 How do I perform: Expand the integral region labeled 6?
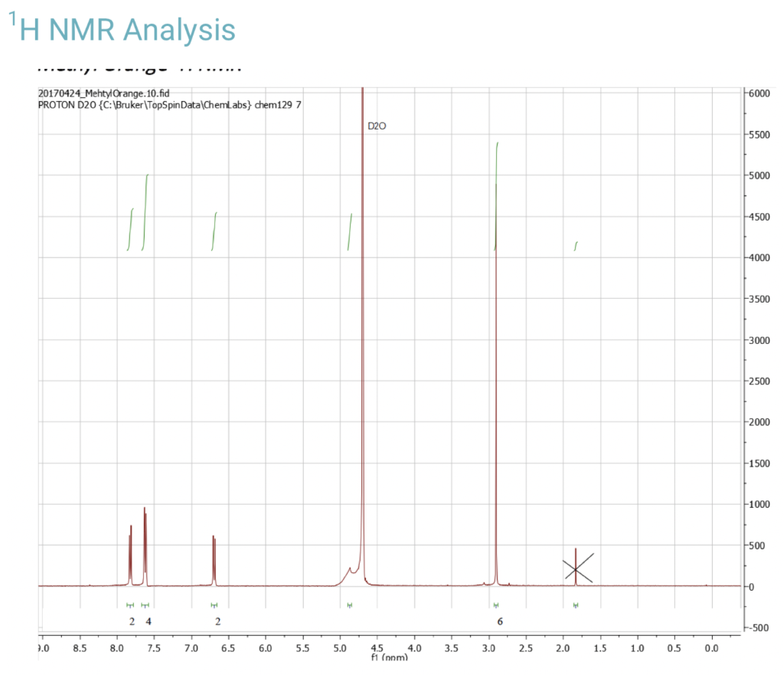501,621
